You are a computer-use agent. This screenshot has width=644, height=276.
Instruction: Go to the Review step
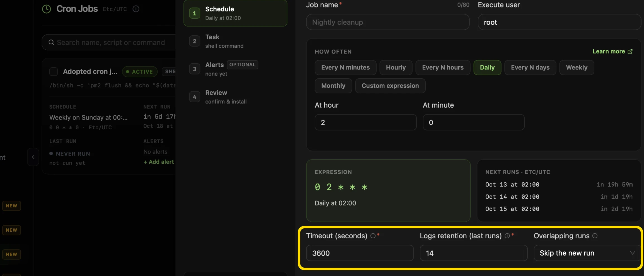pyautogui.click(x=235, y=97)
